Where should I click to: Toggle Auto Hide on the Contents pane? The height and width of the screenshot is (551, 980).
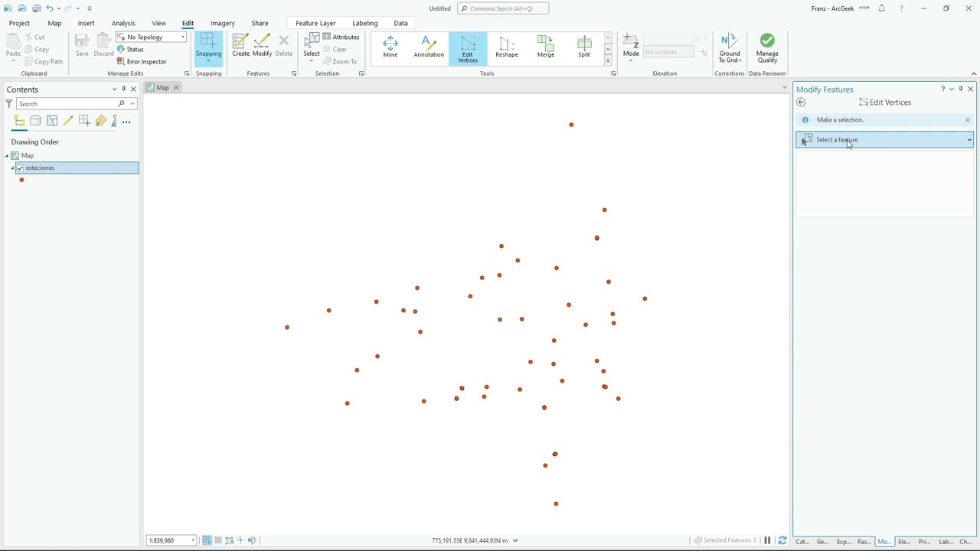(x=123, y=90)
